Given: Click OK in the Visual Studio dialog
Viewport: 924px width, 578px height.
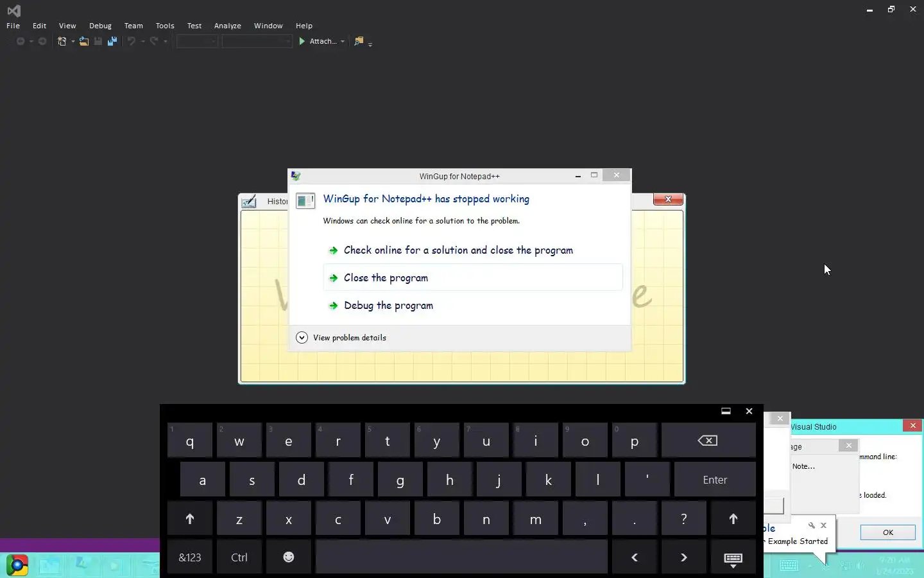Looking at the screenshot, I should pos(888,532).
